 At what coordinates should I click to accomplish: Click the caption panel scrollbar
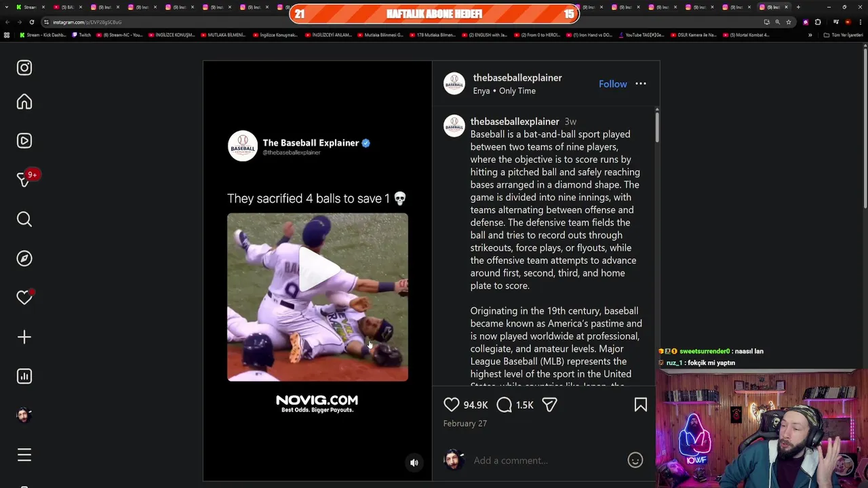point(657,126)
